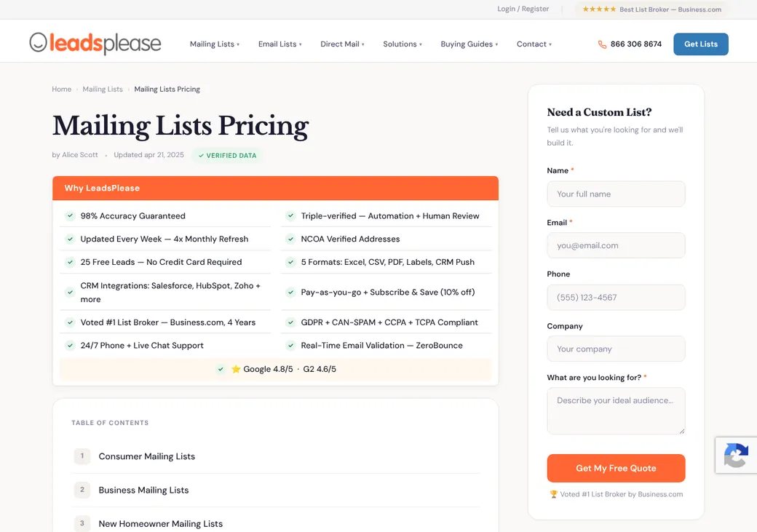Viewport: 757px width, 532px height.
Task: Jump to Business Mailing Lists section
Action: [x=144, y=490]
